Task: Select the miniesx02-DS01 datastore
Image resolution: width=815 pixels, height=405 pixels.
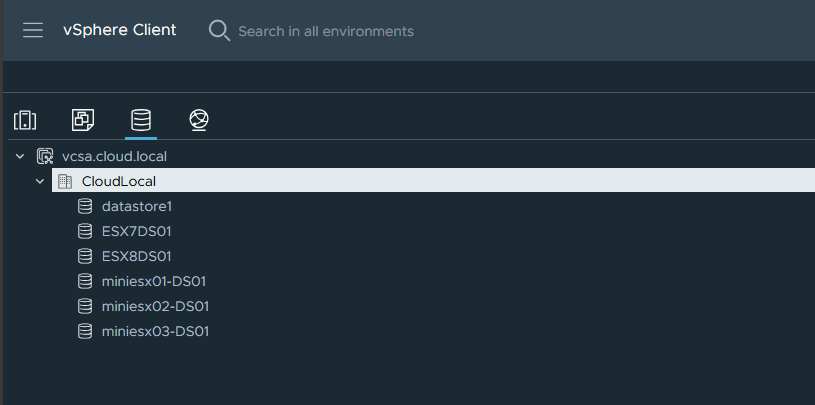Action: [x=155, y=306]
